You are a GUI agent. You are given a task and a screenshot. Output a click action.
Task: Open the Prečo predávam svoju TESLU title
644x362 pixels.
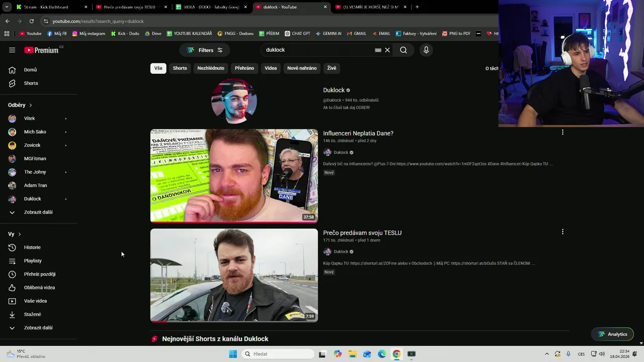(x=362, y=233)
